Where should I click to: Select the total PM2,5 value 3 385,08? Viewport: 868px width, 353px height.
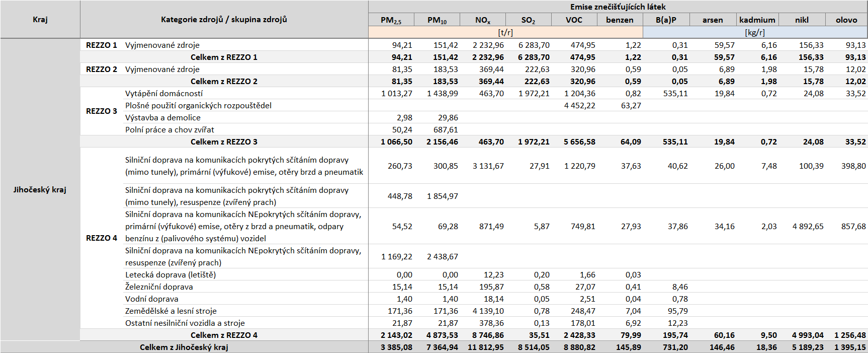pos(396,347)
